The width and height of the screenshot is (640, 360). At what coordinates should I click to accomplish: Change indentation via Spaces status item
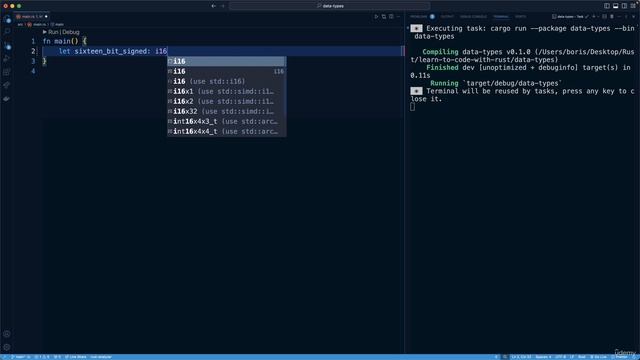(x=543, y=357)
